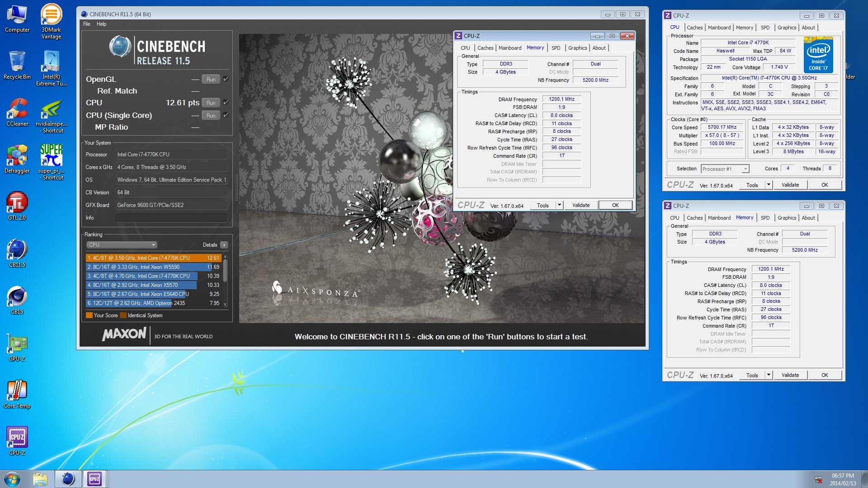Launch CCleaner from the desktop
The width and height of the screenshot is (868, 488).
coord(17,112)
